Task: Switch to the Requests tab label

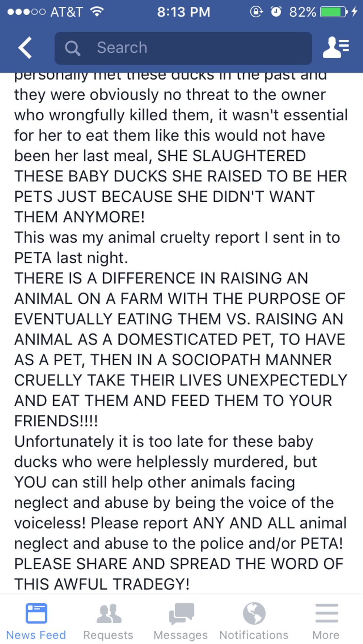Action: click(108, 635)
